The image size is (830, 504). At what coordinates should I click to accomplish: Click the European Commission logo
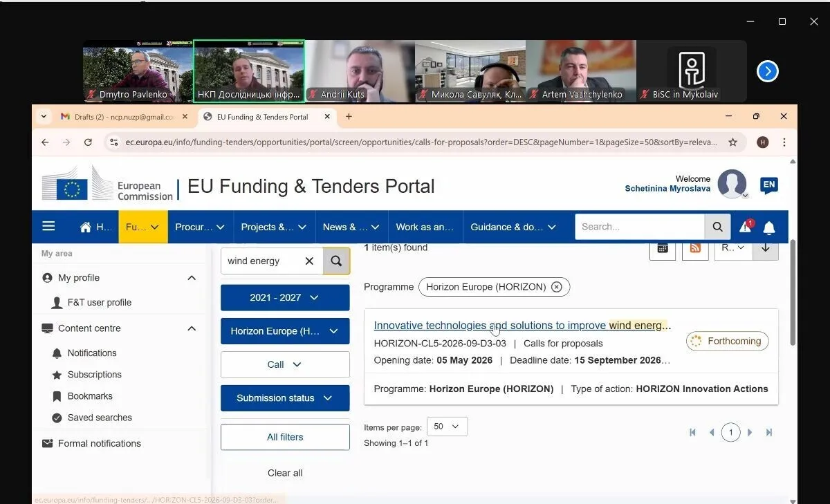click(x=107, y=185)
